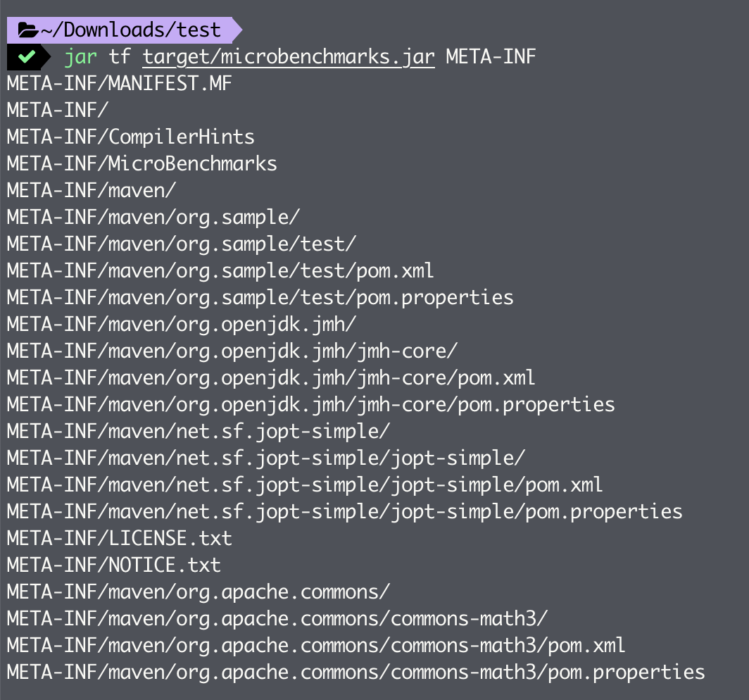Click org.sample/test/pom.properties entry
Viewport: 749px width, 700px height.
pyautogui.click(x=260, y=298)
